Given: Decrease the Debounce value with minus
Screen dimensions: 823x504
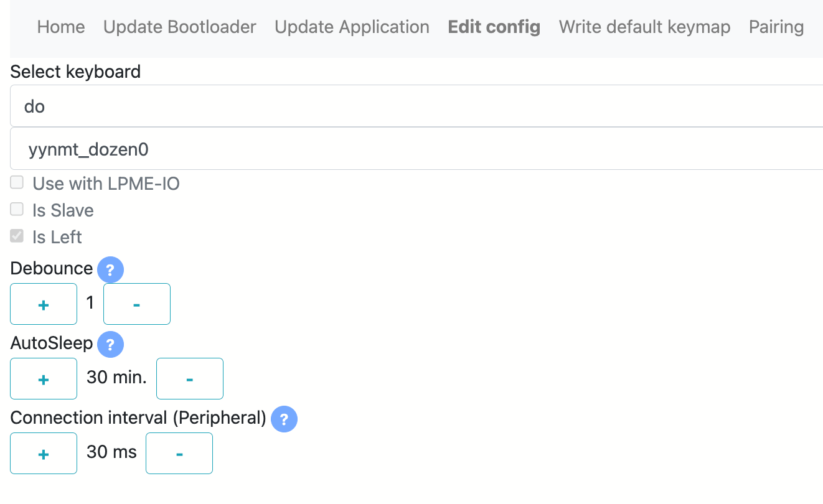Looking at the screenshot, I should pos(137,304).
